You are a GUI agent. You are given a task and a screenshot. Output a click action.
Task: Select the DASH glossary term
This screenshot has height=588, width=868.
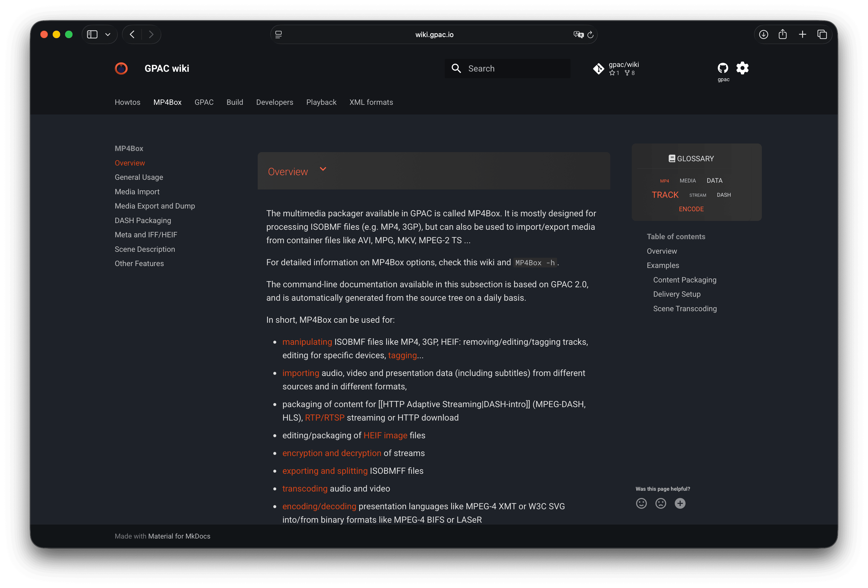point(724,195)
